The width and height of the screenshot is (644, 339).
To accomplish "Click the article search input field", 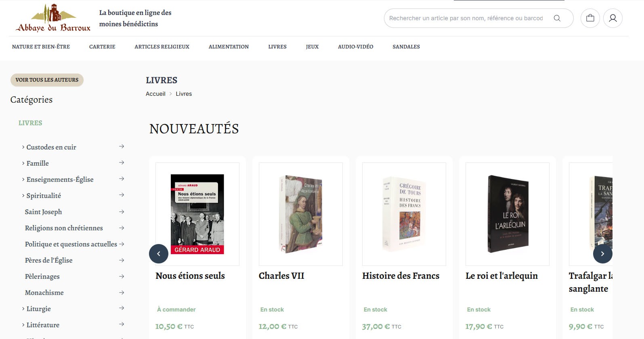I will pyautogui.click(x=466, y=18).
